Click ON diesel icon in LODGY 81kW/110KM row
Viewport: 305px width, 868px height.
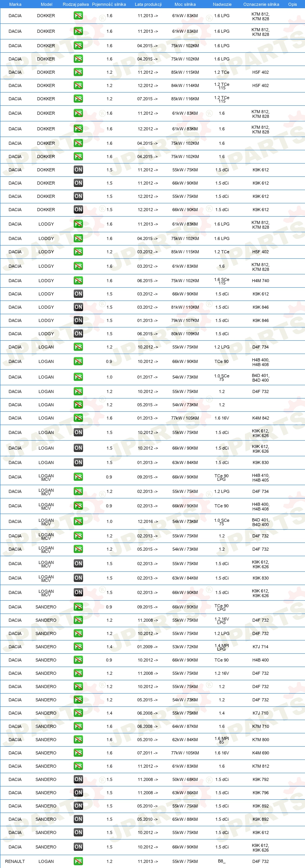pos(78,307)
